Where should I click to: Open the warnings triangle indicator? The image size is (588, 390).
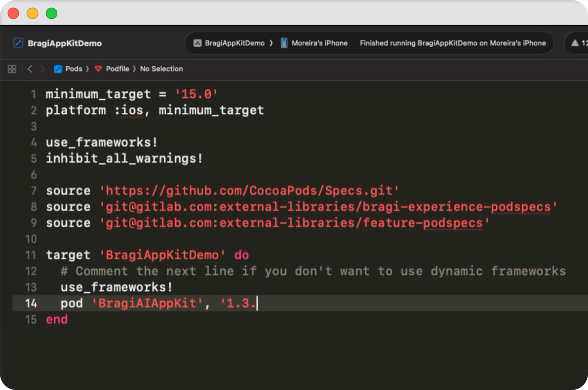pos(575,43)
